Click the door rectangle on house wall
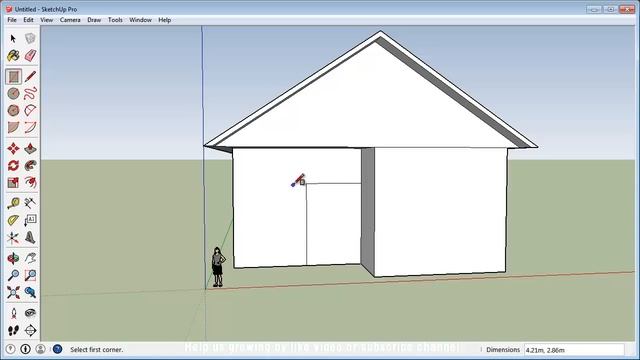640x360 pixels. pyautogui.click(x=333, y=224)
